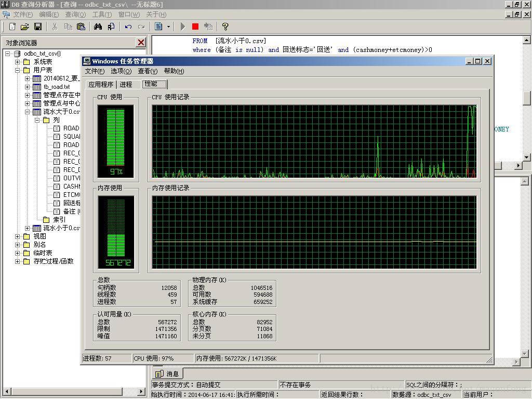
Task: Expand the System Tables (系统表) folder
Action: pyautogui.click(x=17, y=62)
